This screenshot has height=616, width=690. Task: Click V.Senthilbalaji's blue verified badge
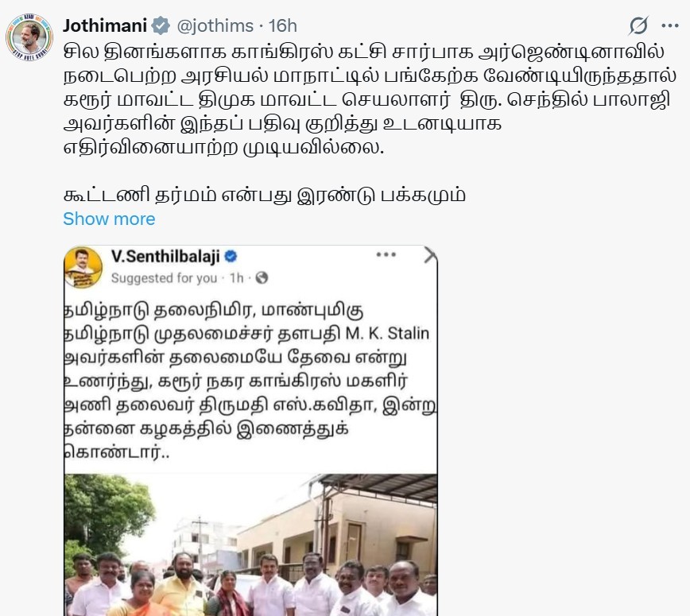point(231,256)
